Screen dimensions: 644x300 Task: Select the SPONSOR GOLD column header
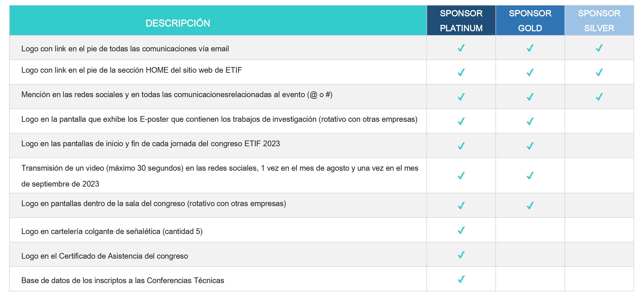click(530, 21)
